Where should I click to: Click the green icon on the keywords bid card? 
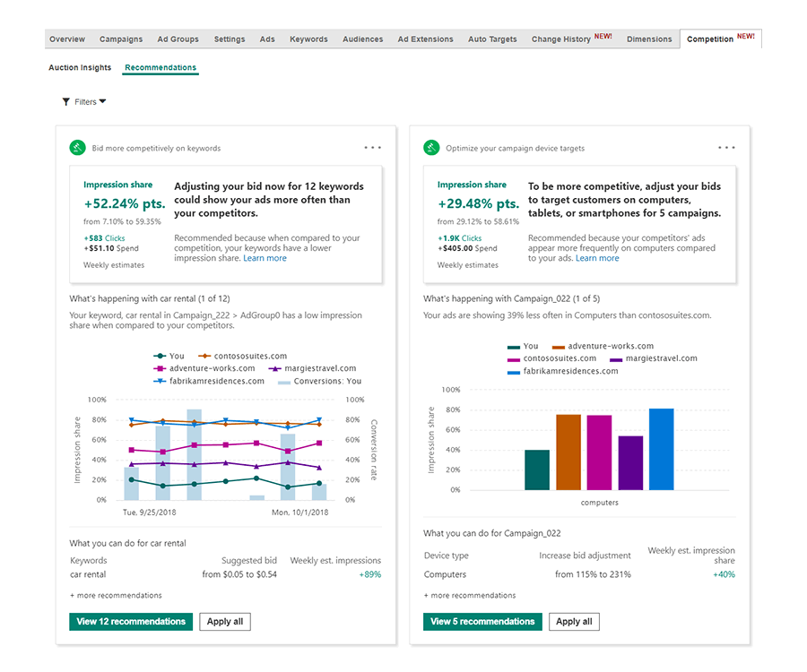(77, 147)
